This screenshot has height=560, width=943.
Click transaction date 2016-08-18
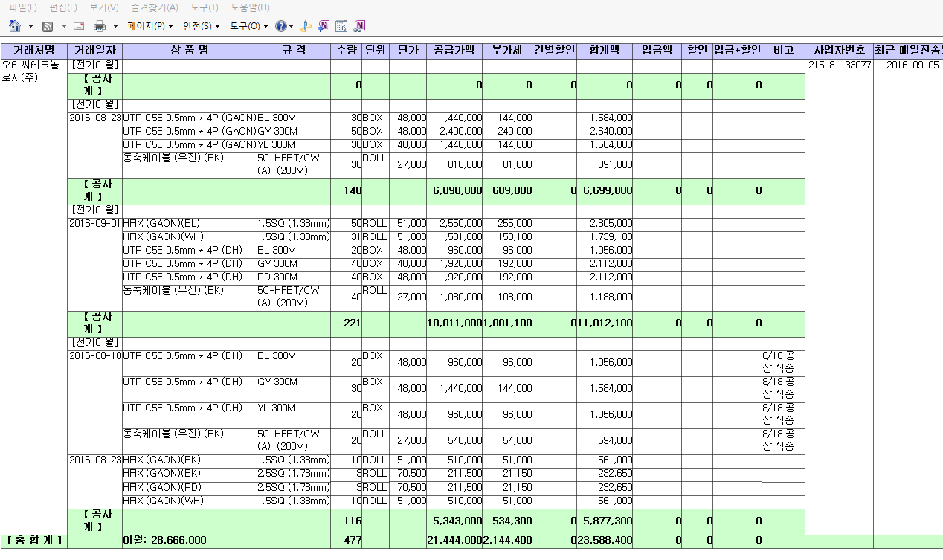click(x=95, y=356)
